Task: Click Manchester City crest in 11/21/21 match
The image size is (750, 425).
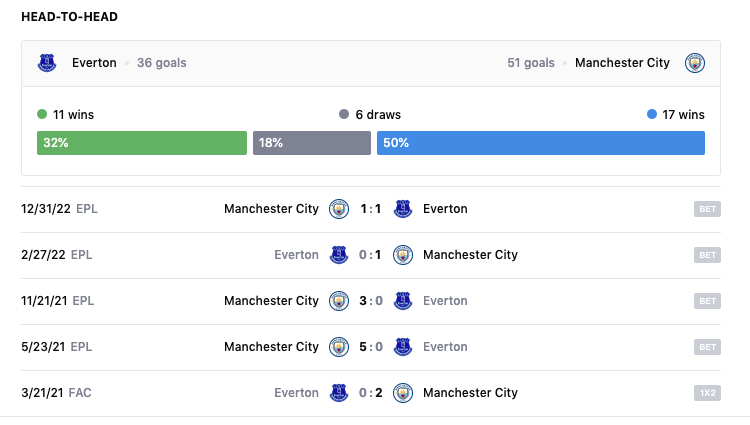Action: click(339, 301)
